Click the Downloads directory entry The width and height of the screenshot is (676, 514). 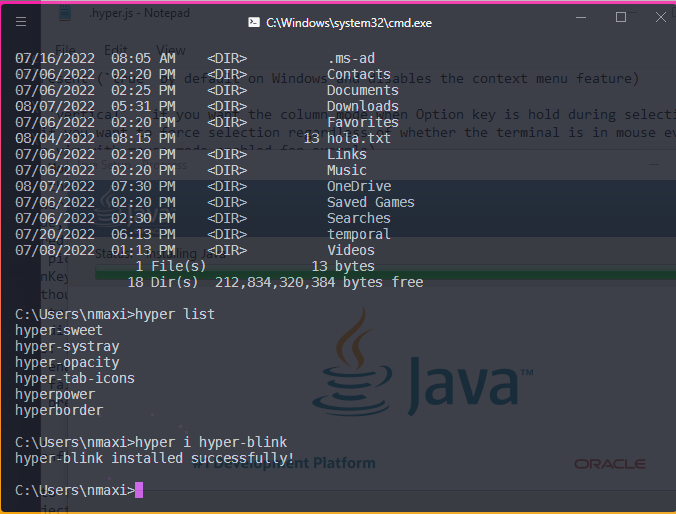[x=362, y=106]
